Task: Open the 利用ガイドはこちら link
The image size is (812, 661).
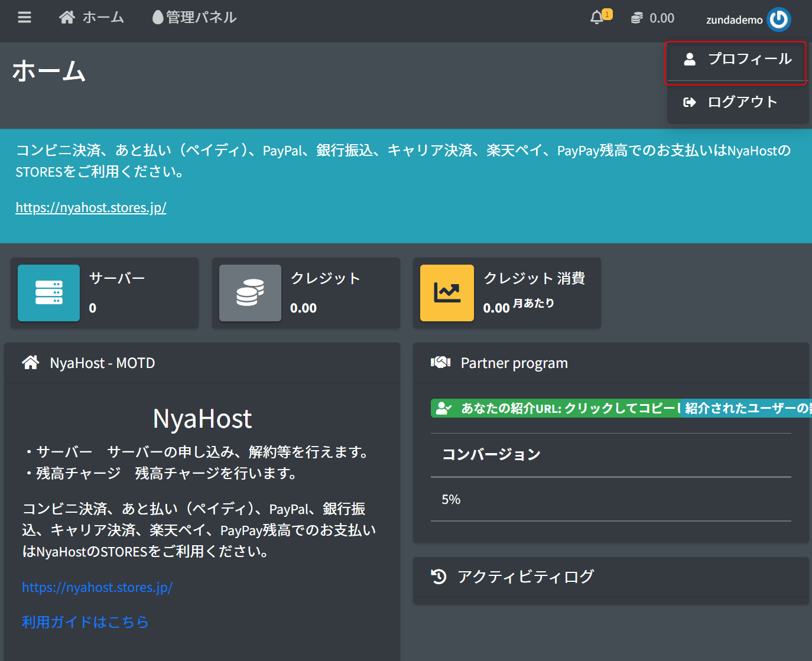Action: coord(85,622)
